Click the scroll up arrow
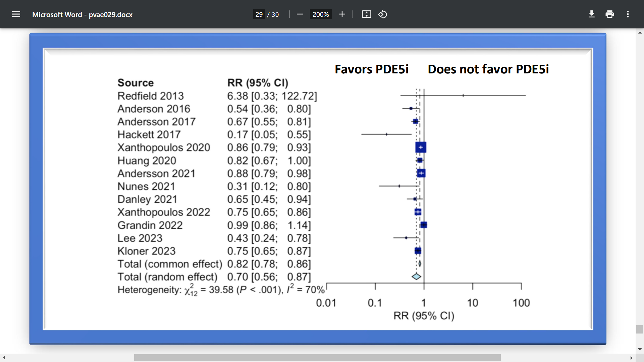 (640, 33)
